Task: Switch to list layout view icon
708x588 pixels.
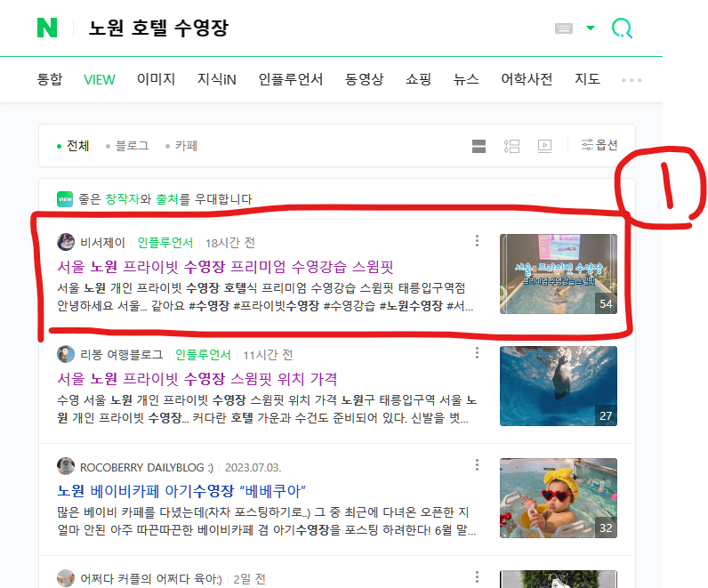Action: [511, 146]
